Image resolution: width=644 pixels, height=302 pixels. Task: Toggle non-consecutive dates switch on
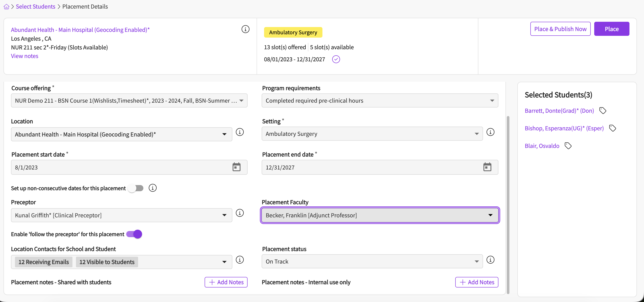click(136, 188)
